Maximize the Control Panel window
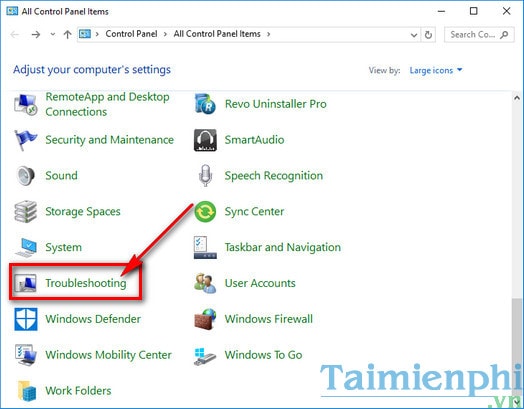 click(x=474, y=11)
